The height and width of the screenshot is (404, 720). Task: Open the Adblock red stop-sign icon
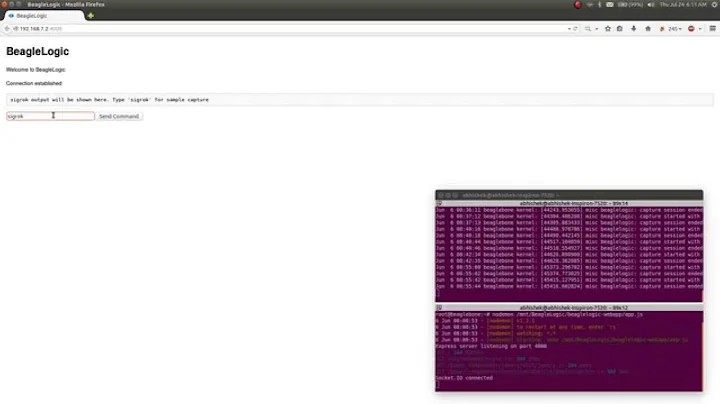(691, 28)
